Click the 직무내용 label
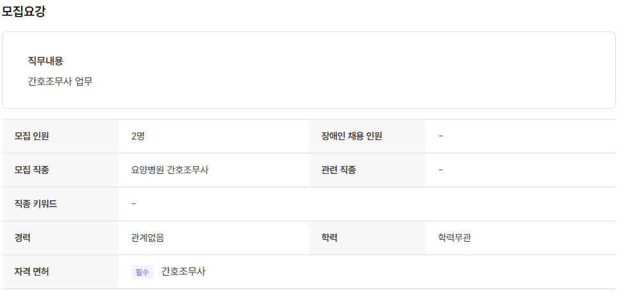644x307 pixels. pos(45,61)
